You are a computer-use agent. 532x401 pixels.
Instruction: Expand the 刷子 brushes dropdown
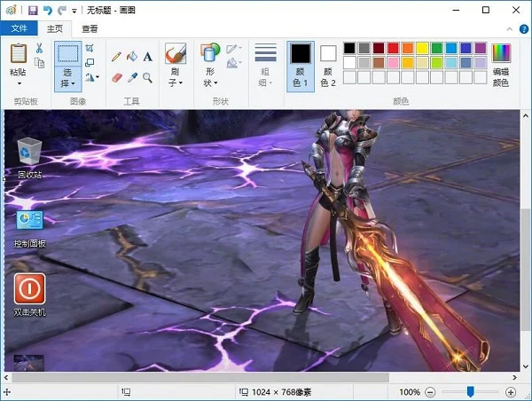coord(175,77)
